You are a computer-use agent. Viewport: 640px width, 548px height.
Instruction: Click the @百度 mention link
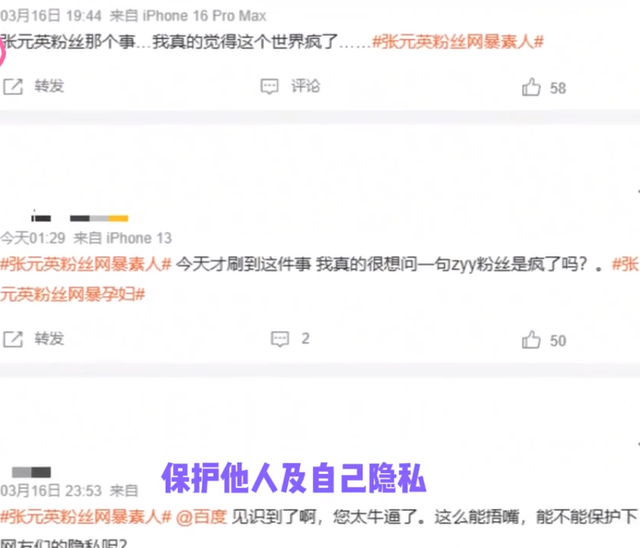[201, 517]
